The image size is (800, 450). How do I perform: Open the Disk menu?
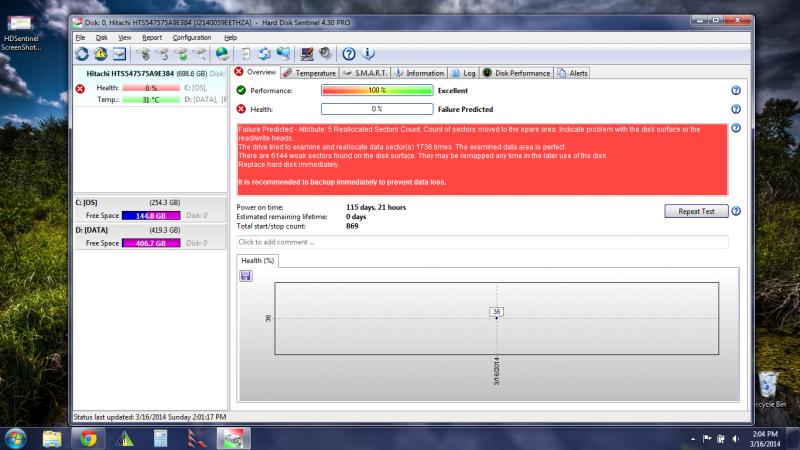[x=102, y=38]
